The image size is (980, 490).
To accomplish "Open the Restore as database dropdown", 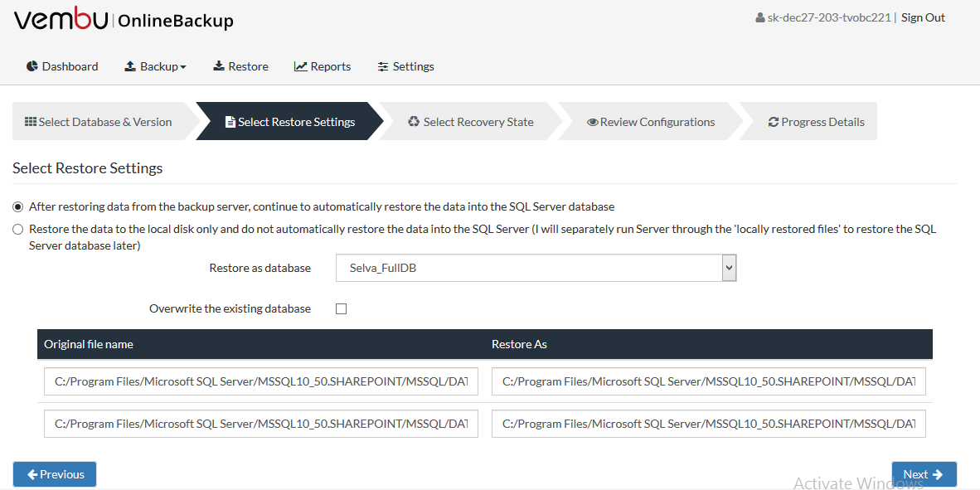I will click(536, 268).
